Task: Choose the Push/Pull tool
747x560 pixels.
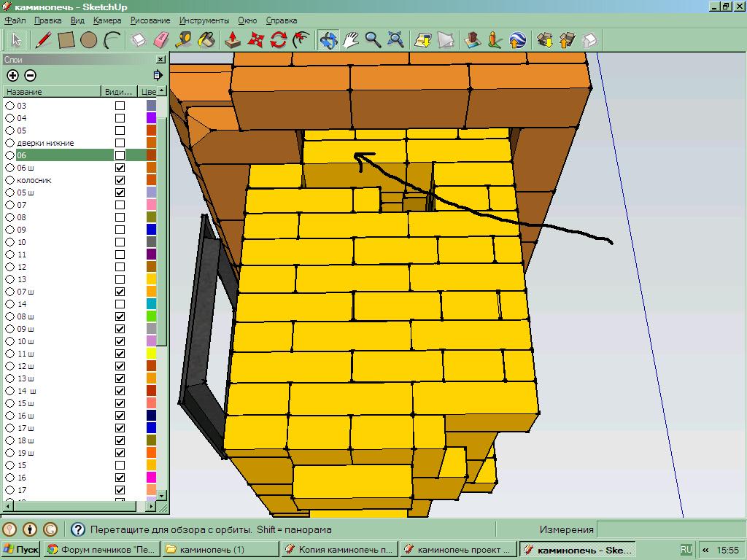Action: click(233, 39)
